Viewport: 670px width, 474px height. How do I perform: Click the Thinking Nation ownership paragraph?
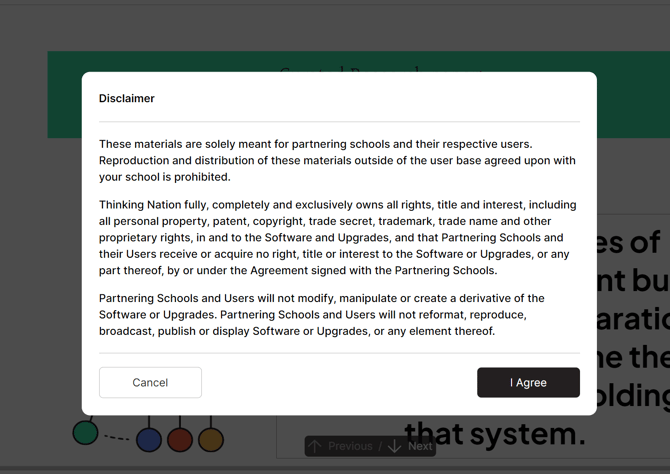click(338, 237)
